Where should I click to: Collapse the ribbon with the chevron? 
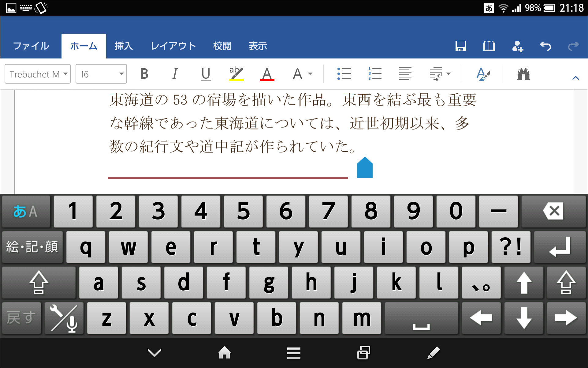[x=576, y=78]
